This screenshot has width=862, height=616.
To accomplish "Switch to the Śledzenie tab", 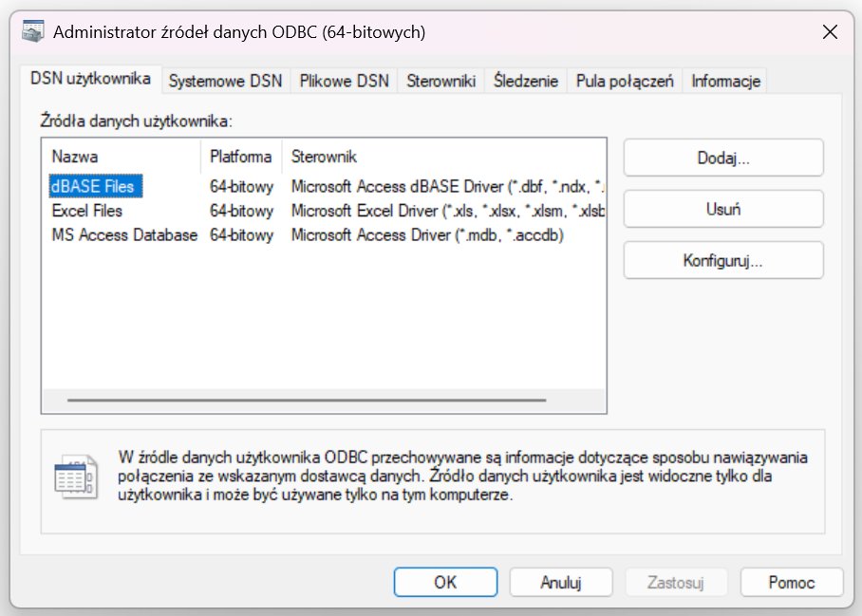I will (x=525, y=82).
